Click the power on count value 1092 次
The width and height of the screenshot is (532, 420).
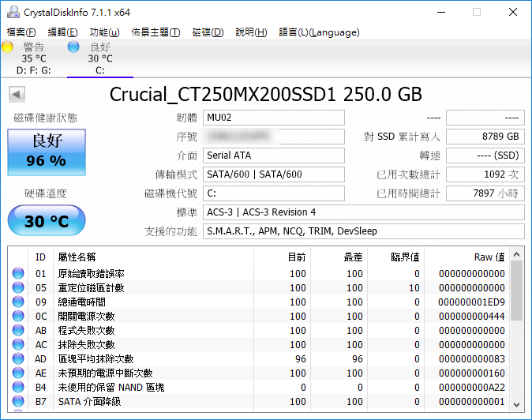pos(485,174)
